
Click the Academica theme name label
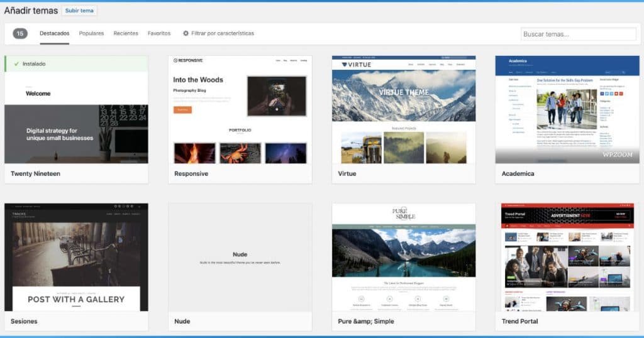click(518, 173)
